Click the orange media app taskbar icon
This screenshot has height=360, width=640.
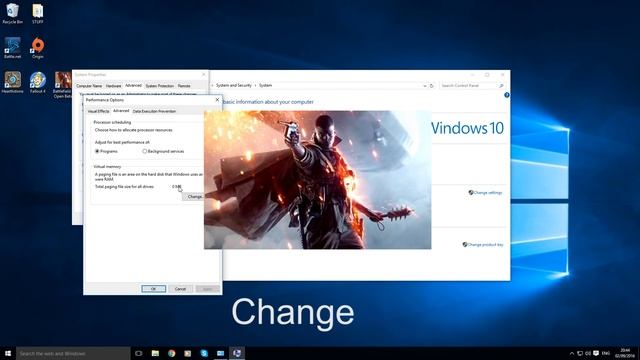point(188,353)
